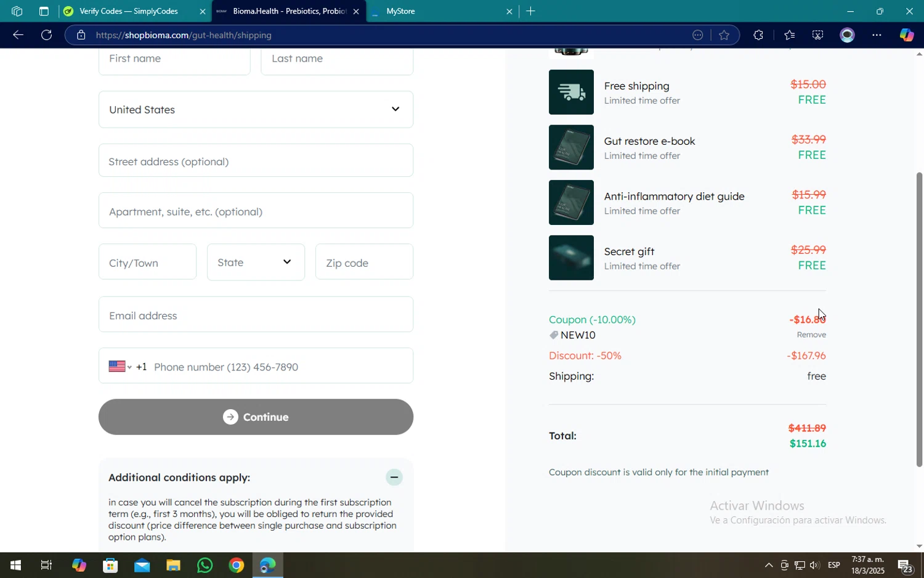Open Task View on taskbar

[x=46, y=566]
